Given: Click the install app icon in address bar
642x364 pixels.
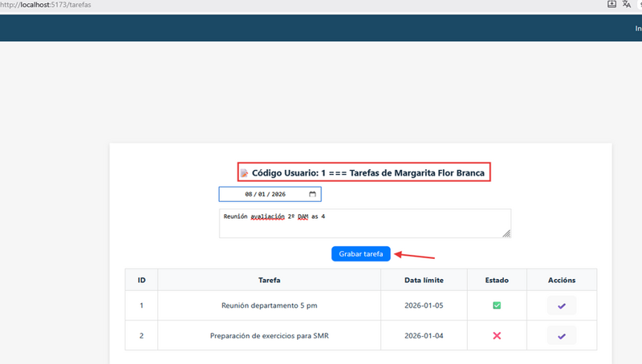Looking at the screenshot, I should 612,5.
